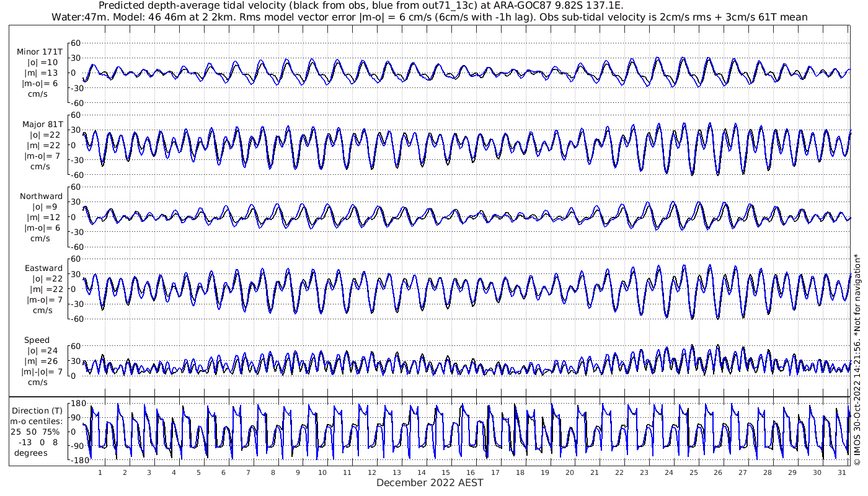Click day "25" on the date axis
Screen dimensions: 868x496
(x=693, y=472)
